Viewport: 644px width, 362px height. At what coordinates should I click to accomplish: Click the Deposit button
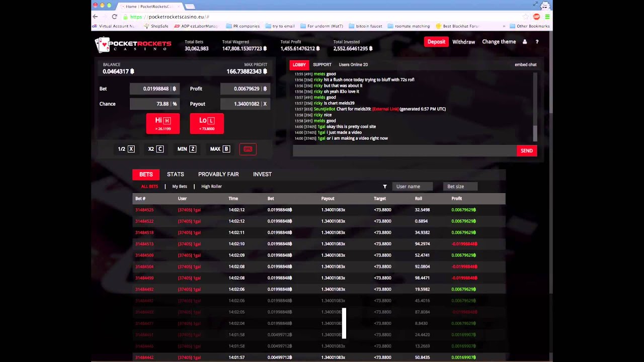pos(436,42)
